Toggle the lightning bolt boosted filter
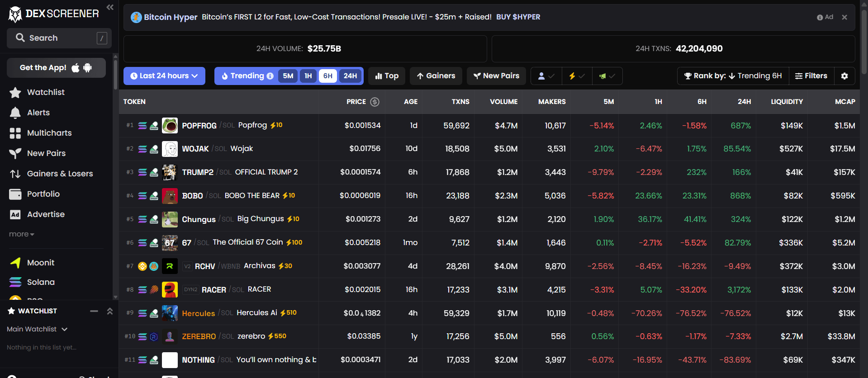Viewport: 868px width, 378px height. pos(577,76)
